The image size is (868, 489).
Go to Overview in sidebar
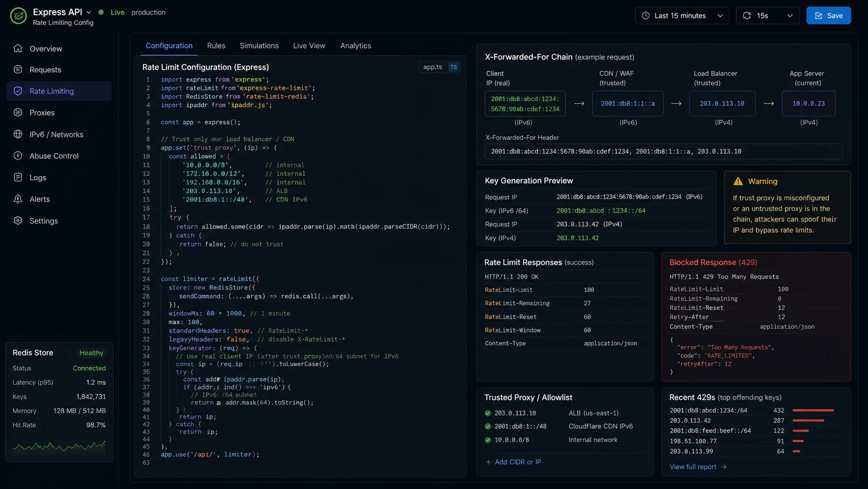[59, 48]
